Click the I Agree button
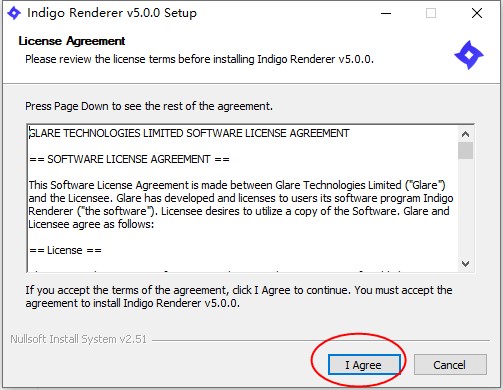The width and height of the screenshot is (503, 390). 364,365
